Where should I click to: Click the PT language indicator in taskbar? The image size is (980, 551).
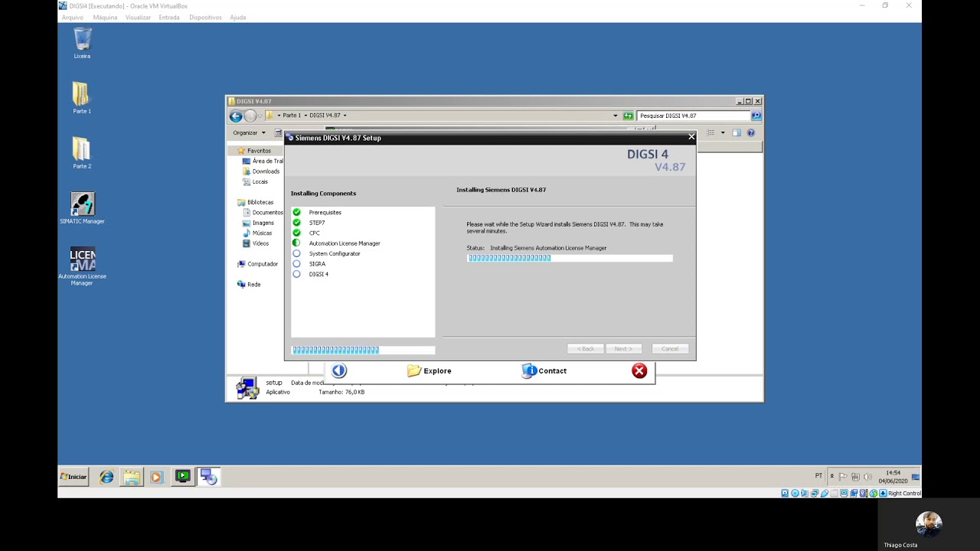coord(818,476)
